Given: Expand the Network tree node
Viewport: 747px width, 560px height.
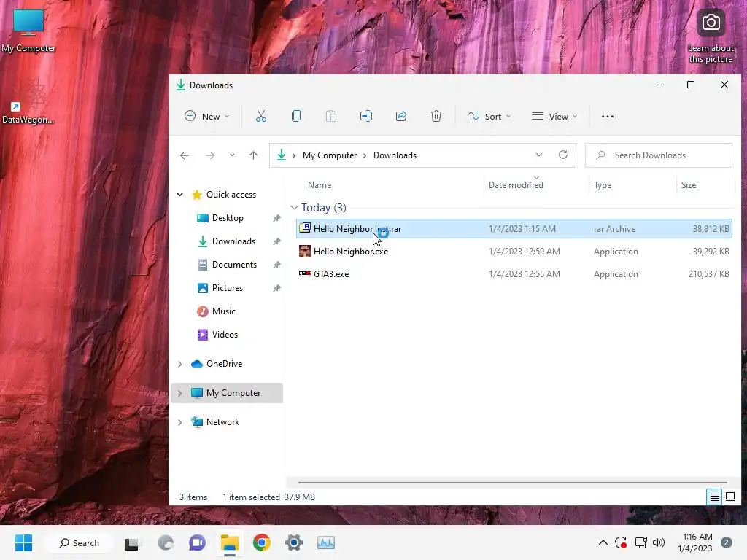Looking at the screenshot, I should pos(180,422).
